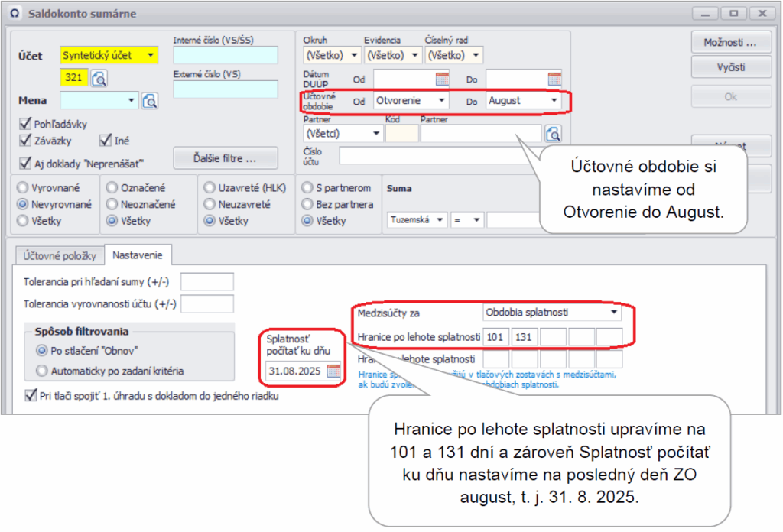The width and height of the screenshot is (783, 532).
Task: Toggle Aj doklady "Neprenášať" checkbox
Action: pyautogui.click(x=26, y=162)
